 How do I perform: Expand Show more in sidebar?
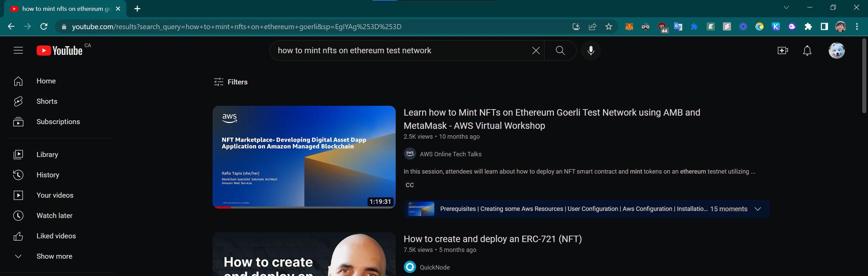pos(54,256)
